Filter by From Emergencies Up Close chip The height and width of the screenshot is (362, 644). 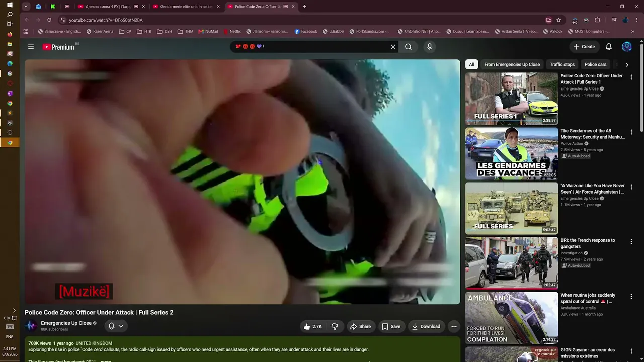click(x=512, y=64)
